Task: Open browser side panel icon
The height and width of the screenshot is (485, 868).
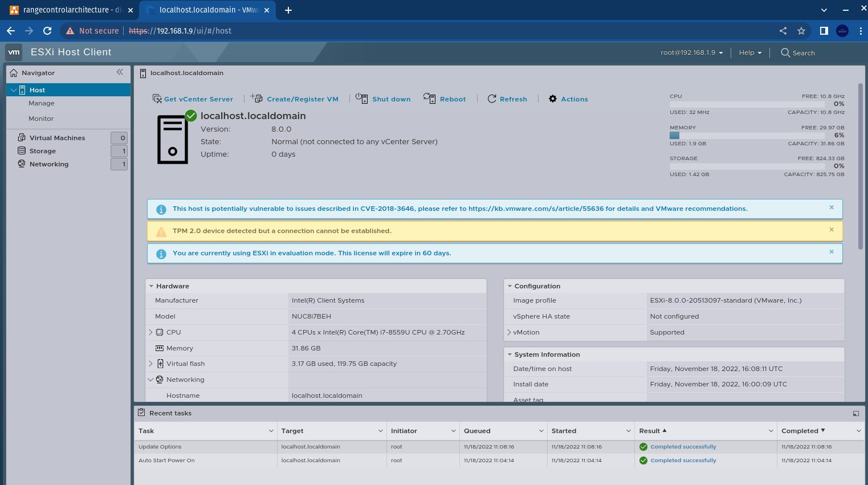Action: coord(824,31)
